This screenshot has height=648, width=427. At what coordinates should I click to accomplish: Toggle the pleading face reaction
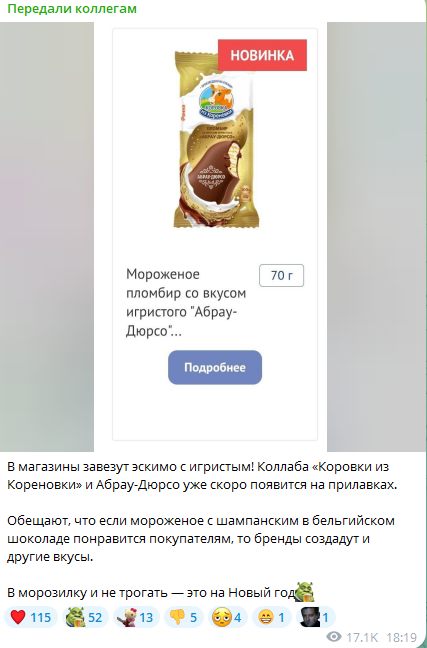tap(228, 617)
